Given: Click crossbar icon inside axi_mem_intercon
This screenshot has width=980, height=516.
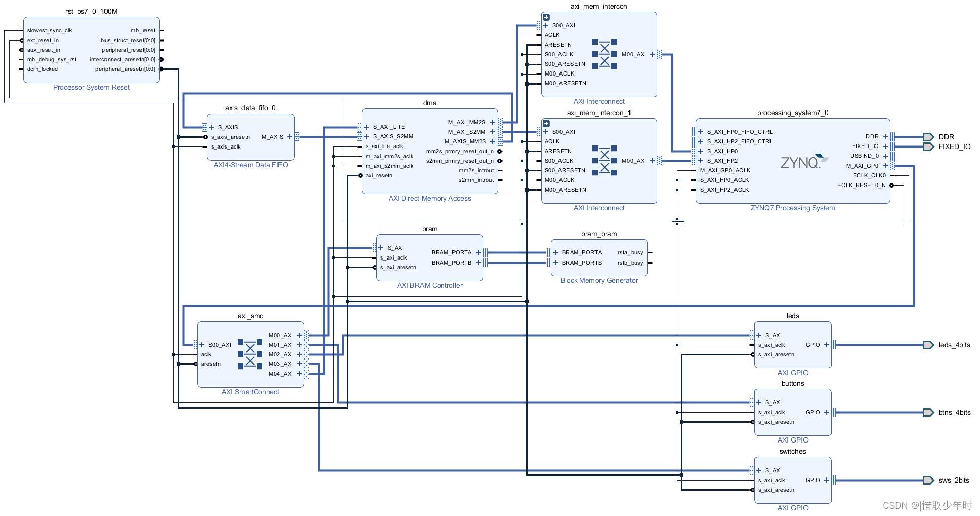Looking at the screenshot, I should [x=605, y=54].
